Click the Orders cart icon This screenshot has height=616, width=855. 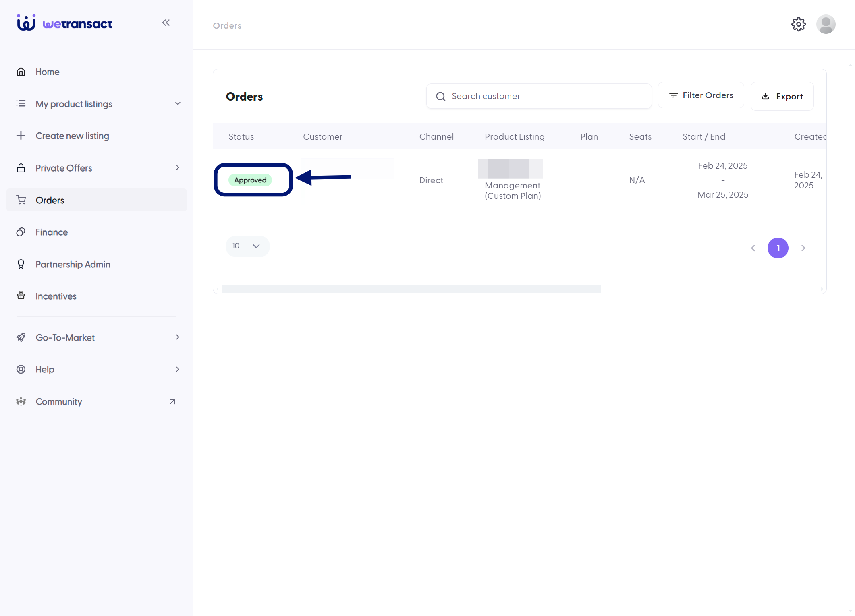pyautogui.click(x=21, y=200)
